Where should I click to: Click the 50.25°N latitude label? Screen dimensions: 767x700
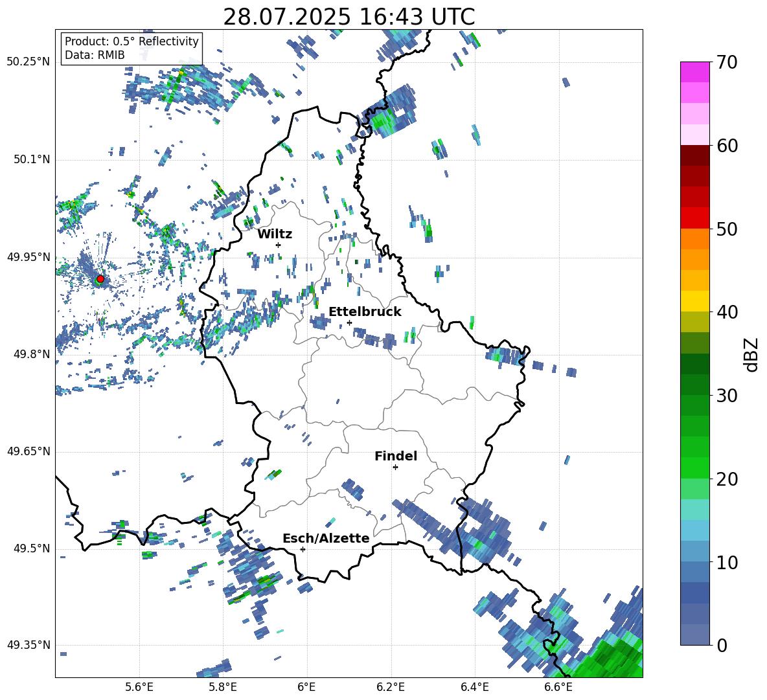click(x=29, y=62)
